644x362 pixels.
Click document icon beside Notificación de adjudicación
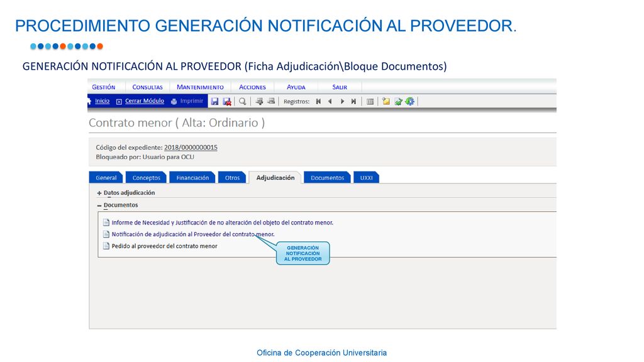[x=106, y=234]
